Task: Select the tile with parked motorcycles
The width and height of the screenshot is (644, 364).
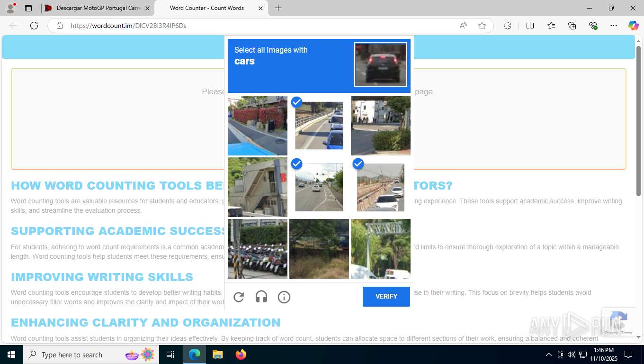Action: point(258,249)
